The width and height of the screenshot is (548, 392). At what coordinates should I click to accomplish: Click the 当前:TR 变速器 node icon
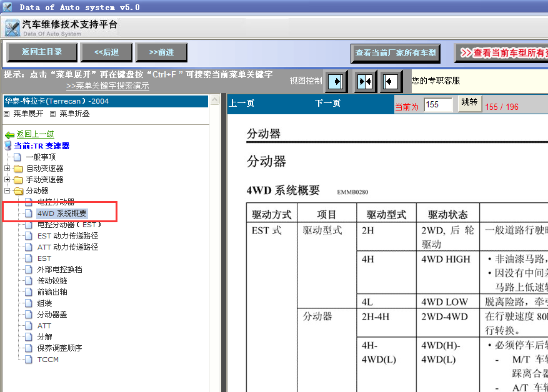point(8,145)
